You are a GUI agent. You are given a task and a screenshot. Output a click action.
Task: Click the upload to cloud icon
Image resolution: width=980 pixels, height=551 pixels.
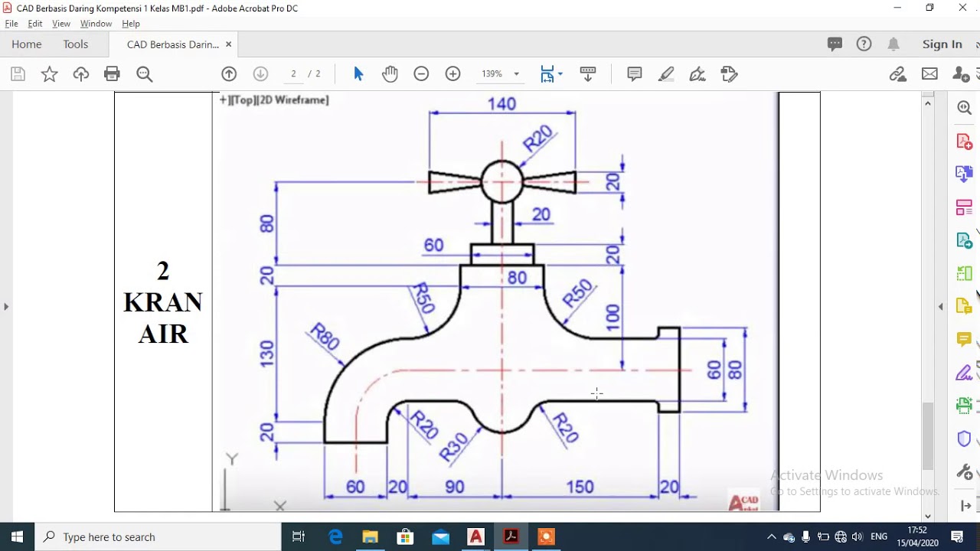click(81, 74)
